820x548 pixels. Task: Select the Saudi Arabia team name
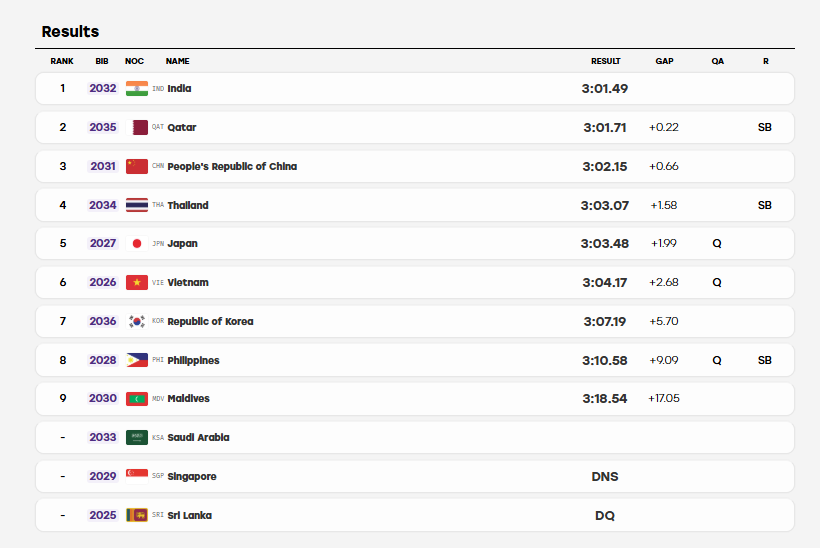coord(198,437)
